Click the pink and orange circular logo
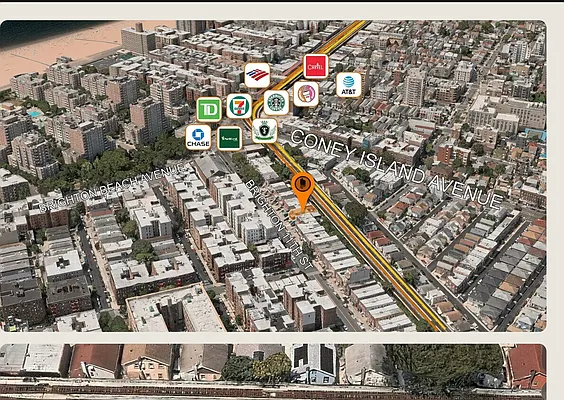 (306, 94)
